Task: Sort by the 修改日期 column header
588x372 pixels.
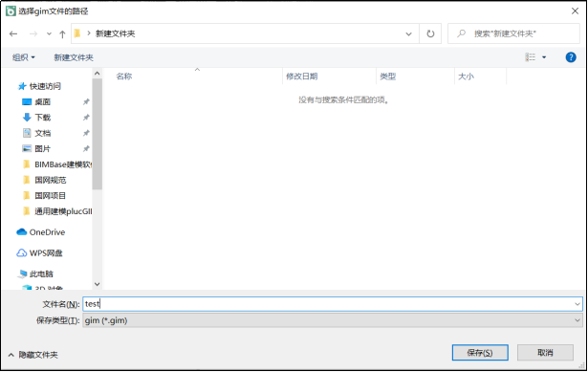Action: click(x=302, y=77)
